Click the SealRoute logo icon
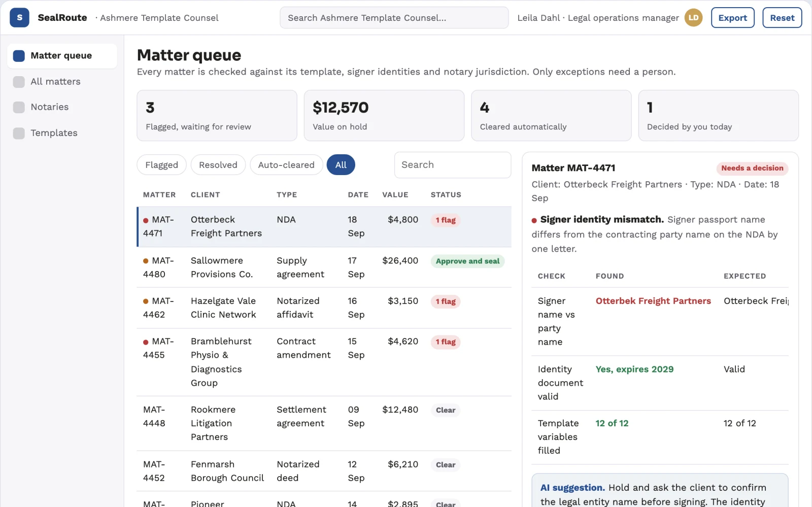 (x=19, y=18)
